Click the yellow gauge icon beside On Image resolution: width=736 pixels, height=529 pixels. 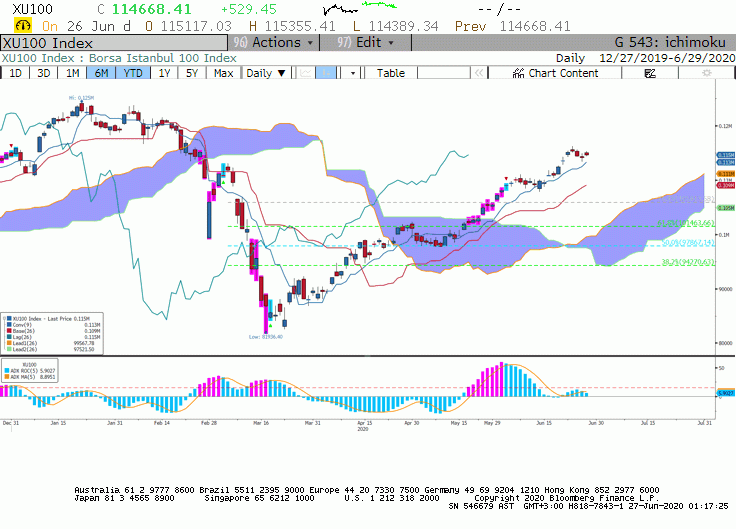coord(23,25)
